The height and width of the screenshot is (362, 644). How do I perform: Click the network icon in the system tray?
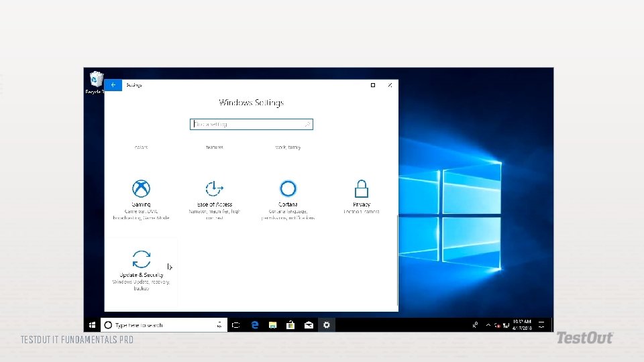pos(506,325)
